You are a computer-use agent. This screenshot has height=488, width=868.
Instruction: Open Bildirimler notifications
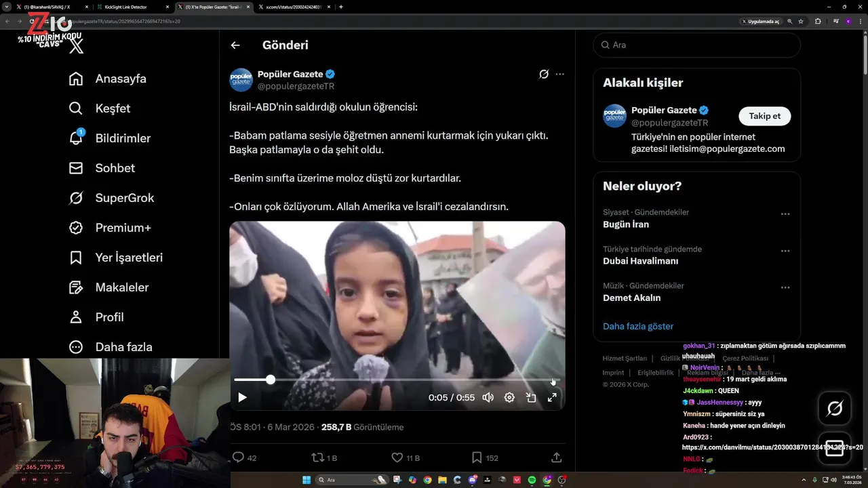tap(110, 138)
